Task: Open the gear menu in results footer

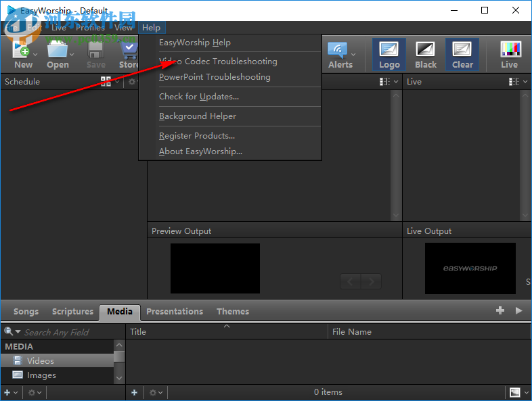Action: point(156,392)
